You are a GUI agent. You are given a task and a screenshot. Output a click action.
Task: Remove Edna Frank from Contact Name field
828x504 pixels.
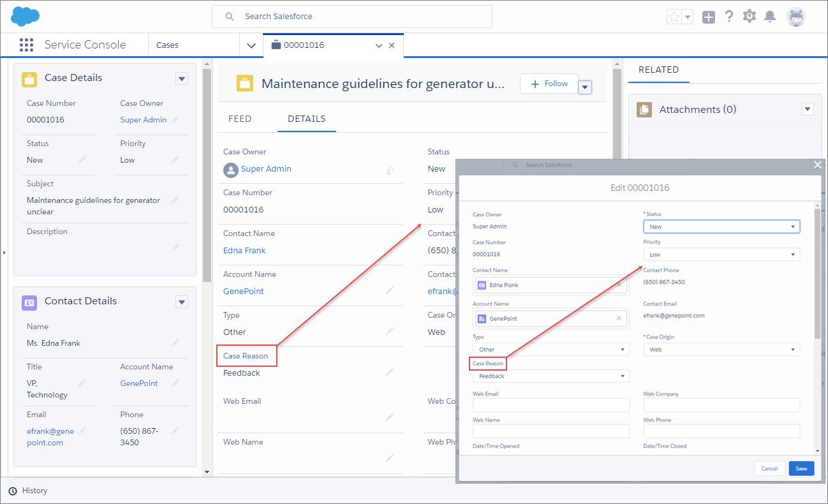point(618,285)
